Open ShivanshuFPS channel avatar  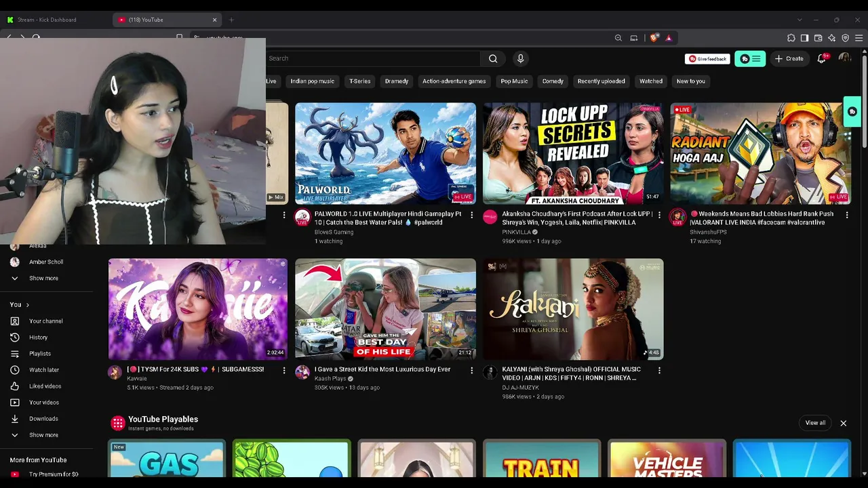[677, 217]
